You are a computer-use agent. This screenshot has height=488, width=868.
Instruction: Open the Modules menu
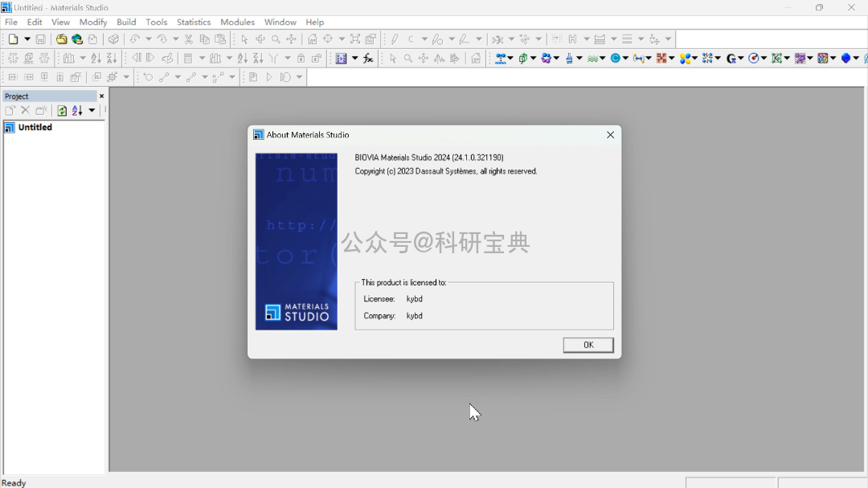point(237,23)
